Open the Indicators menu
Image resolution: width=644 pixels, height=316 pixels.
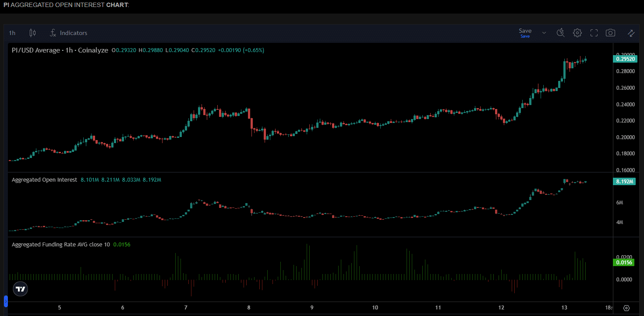pyautogui.click(x=73, y=33)
